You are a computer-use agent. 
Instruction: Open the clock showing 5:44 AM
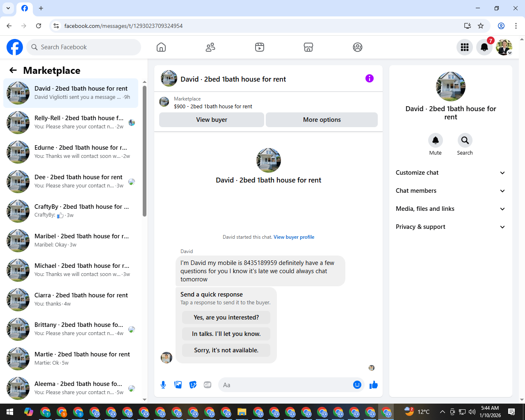pos(490,412)
